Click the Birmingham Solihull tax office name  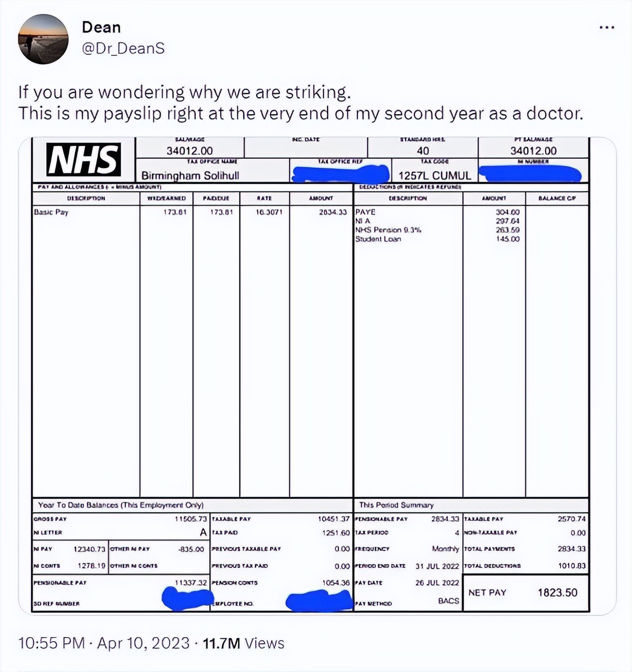coord(190,175)
